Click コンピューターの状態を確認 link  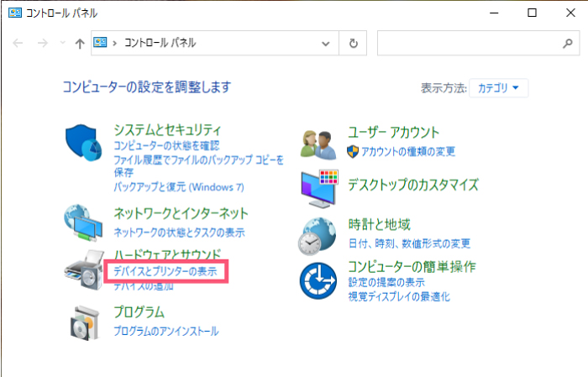pos(166,145)
